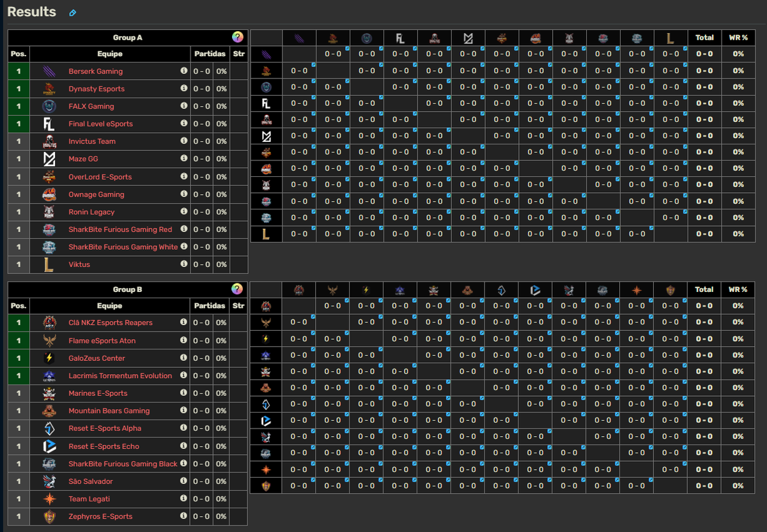Click GaloZeus Center info icon
Screen dimensions: 767x532
[x=184, y=358]
